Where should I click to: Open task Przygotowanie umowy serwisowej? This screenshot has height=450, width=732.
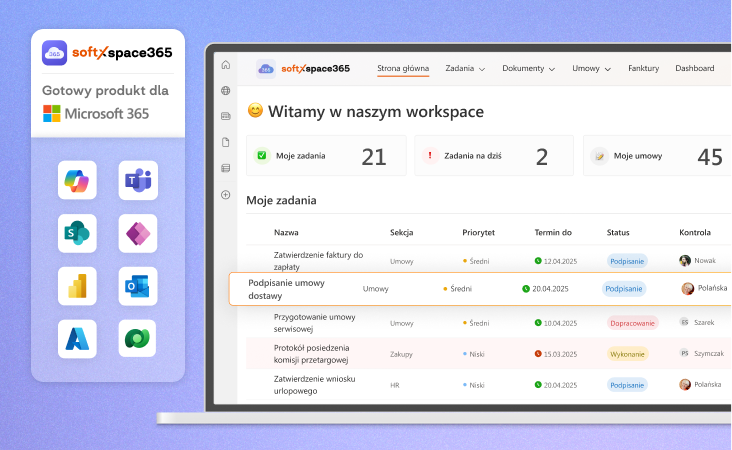(x=314, y=323)
